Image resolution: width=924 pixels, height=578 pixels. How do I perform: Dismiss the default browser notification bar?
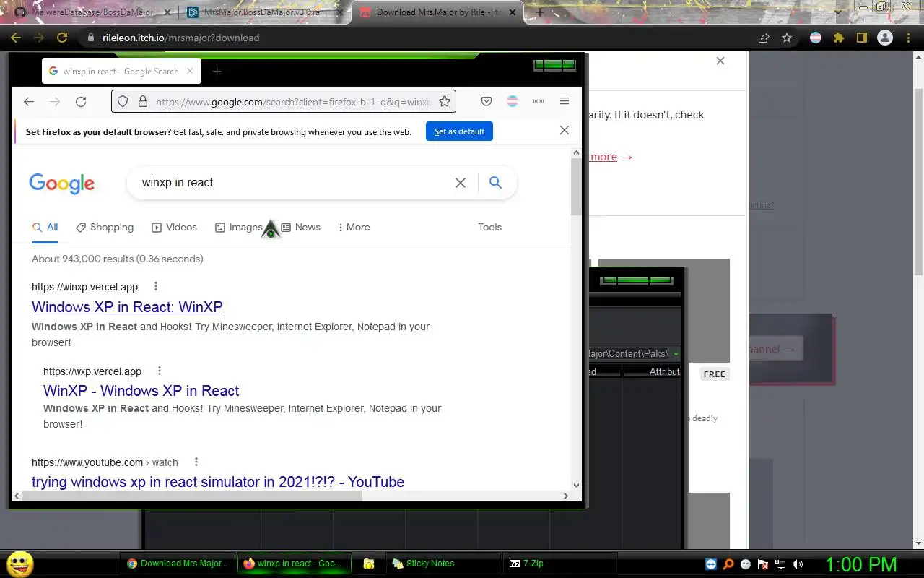pos(565,131)
